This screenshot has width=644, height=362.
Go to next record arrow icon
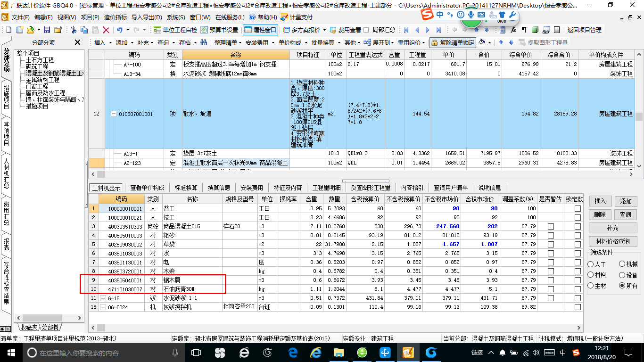pos(428,30)
